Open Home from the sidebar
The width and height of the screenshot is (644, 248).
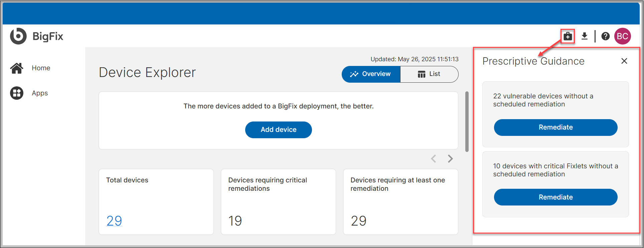tap(41, 68)
